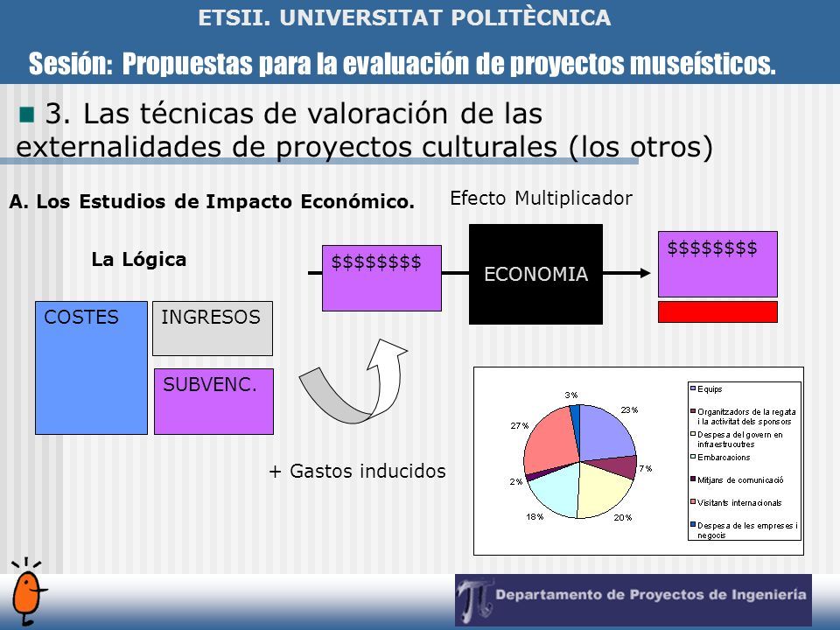Select the 'La Lógica' heading
The image size is (840, 630).
139,259
